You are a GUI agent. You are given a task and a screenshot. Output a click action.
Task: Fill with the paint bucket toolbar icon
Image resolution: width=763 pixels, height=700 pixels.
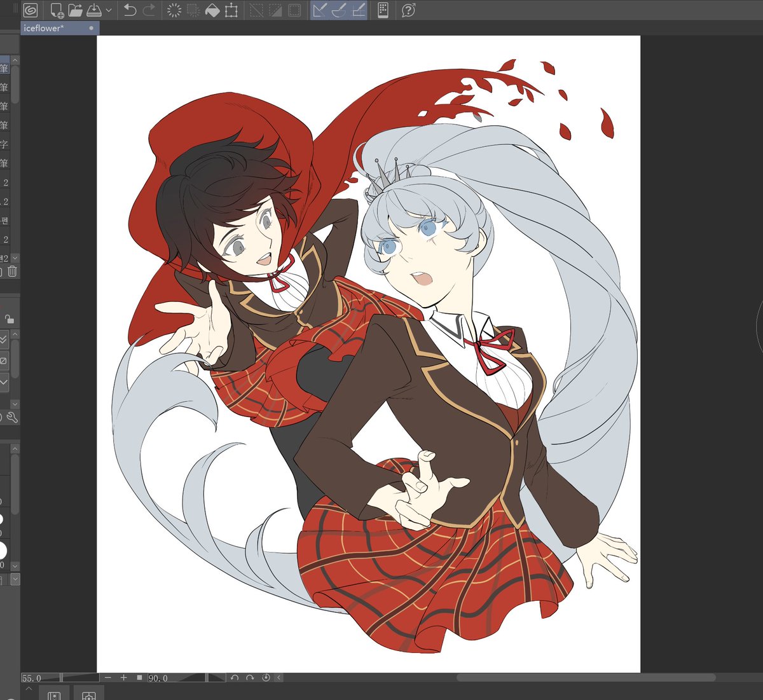pyautogui.click(x=212, y=10)
